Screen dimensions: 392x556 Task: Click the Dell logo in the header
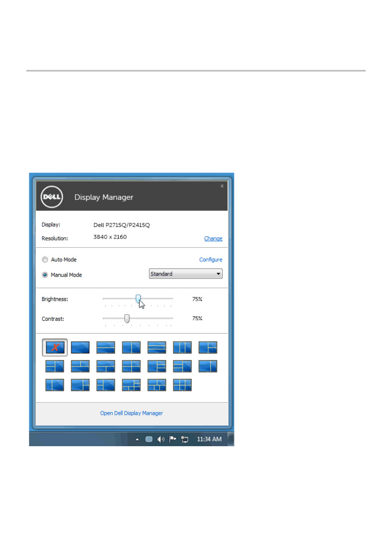[52, 197]
